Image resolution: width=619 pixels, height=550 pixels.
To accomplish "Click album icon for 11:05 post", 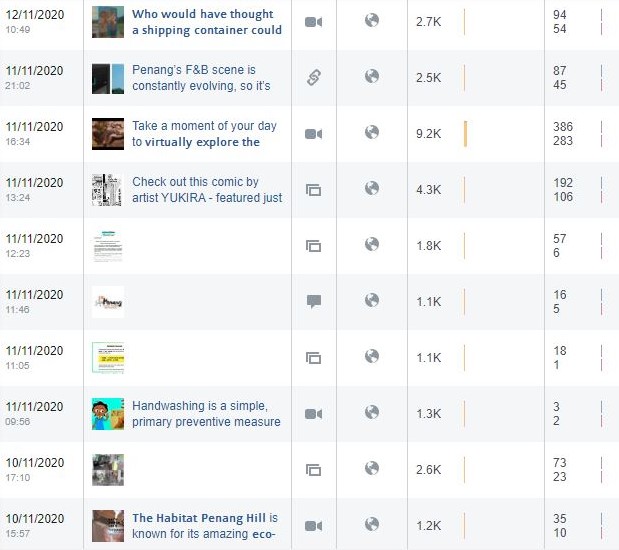I will [x=313, y=358].
